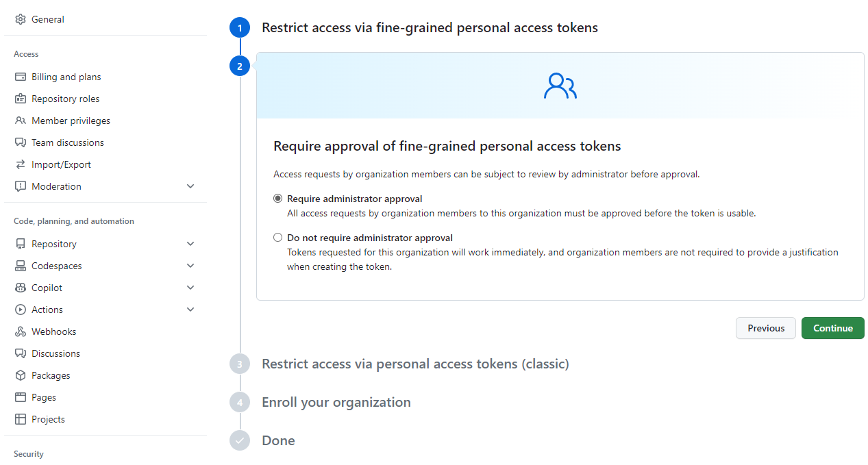Image resolution: width=868 pixels, height=465 pixels.
Task: Expand the Moderation section chevron
Action: (x=190, y=186)
